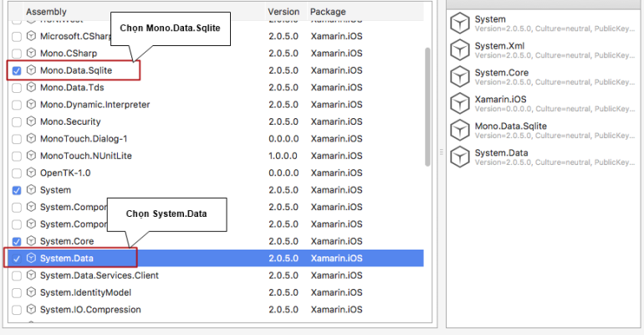Uncheck the System assembly checkbox

coord(17,190)
